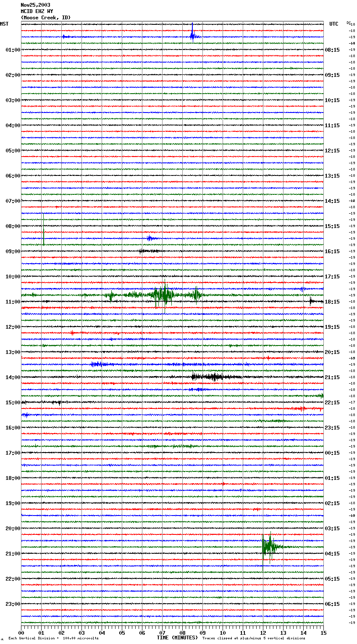Image resolution: width=357 pixels, height=644 pixels.
Task: Select the 18:00 MST row label
Action: pyautogui.click(x=13, y=478)
